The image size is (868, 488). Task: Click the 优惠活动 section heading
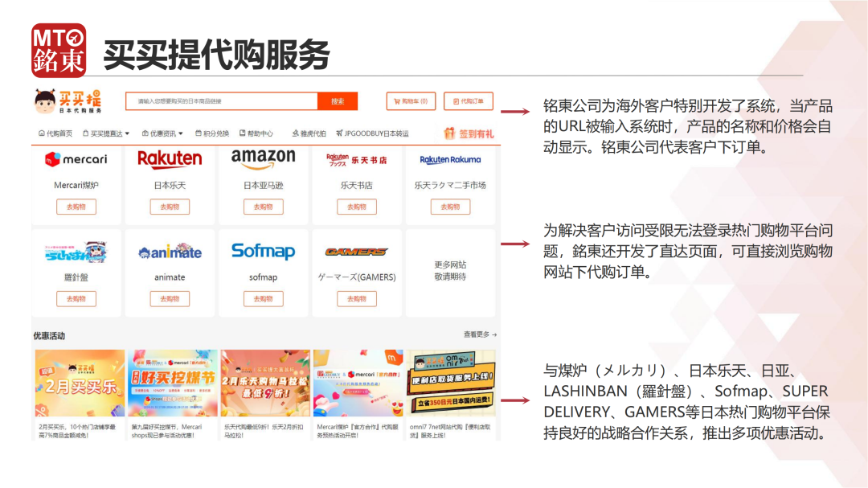49,336
